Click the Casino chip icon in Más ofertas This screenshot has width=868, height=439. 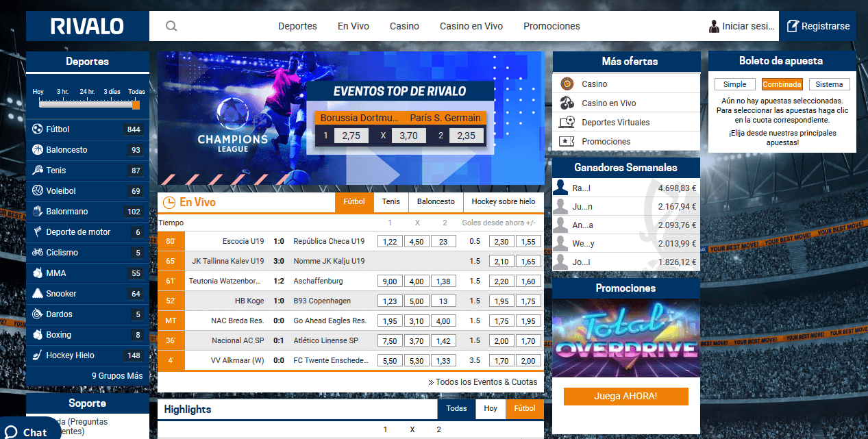[x=567, y=84]
